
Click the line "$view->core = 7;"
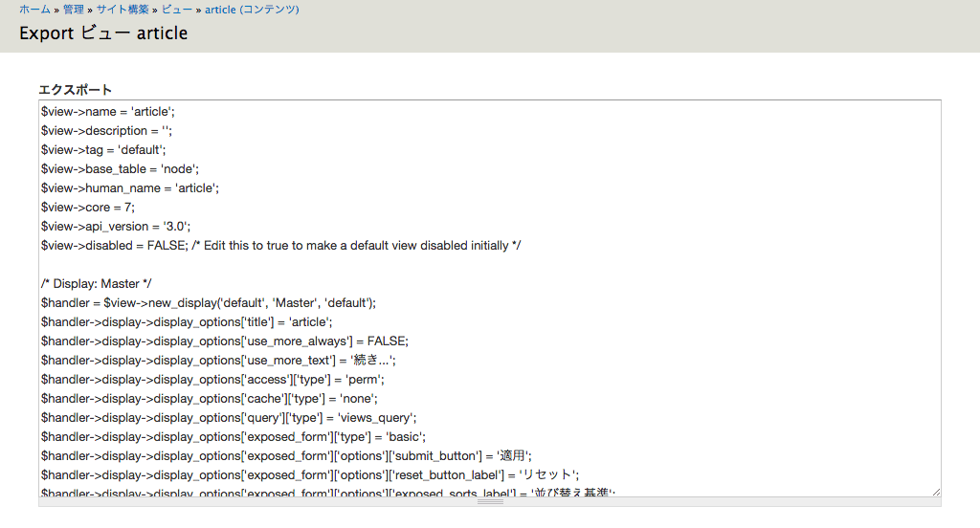click(88, 208)
